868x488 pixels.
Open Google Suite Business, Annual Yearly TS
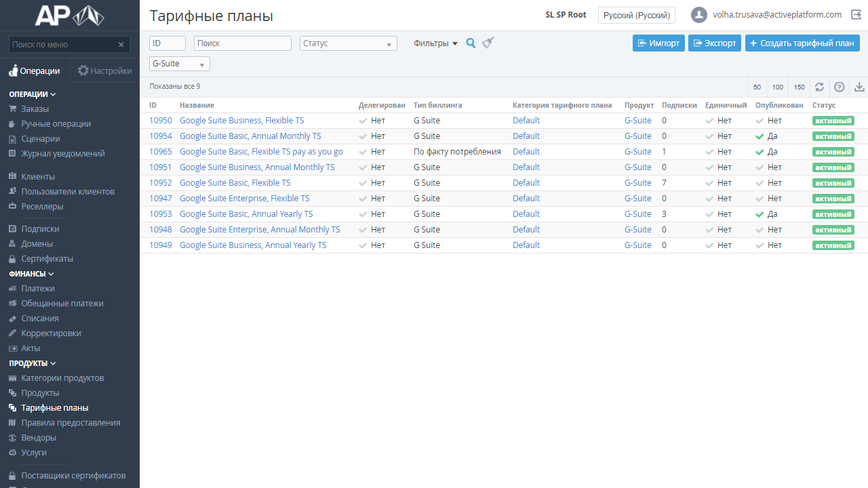253,245
